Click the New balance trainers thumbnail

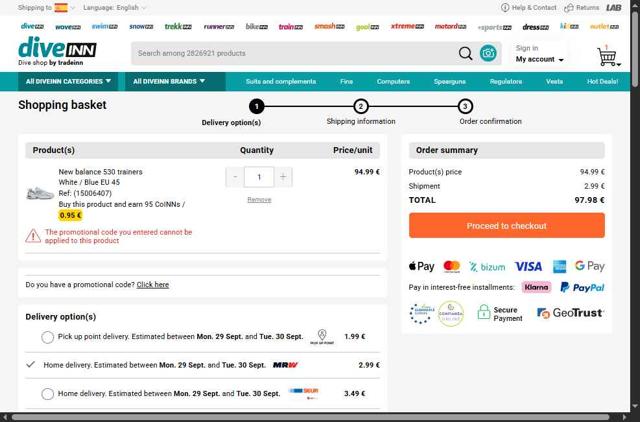pos(40,193)
